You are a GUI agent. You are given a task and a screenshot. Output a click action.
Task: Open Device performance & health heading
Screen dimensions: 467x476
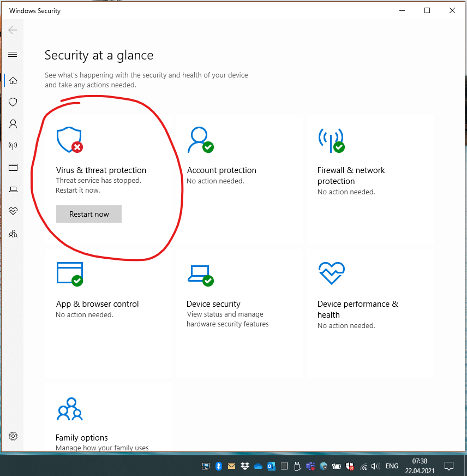(x=358, y=310)
